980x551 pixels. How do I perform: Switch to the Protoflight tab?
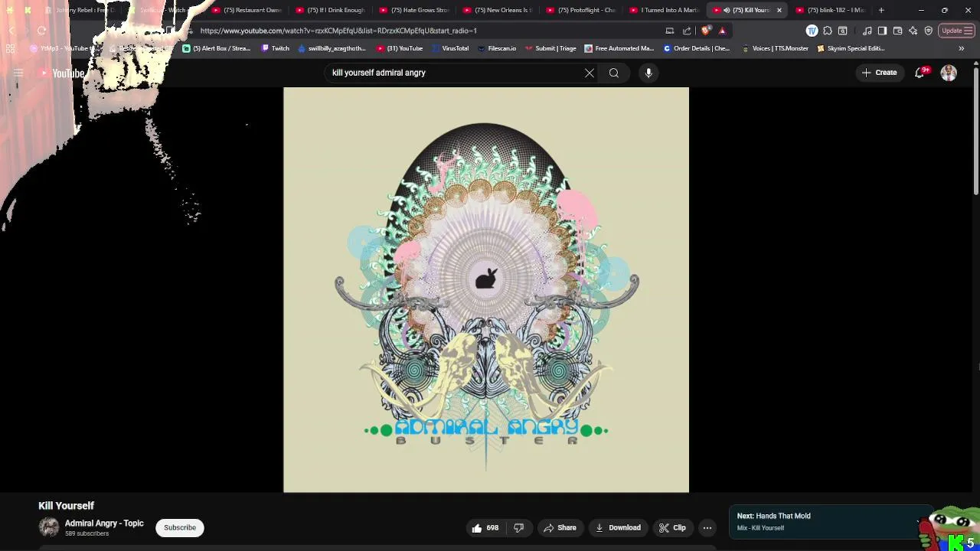point(582,10)
